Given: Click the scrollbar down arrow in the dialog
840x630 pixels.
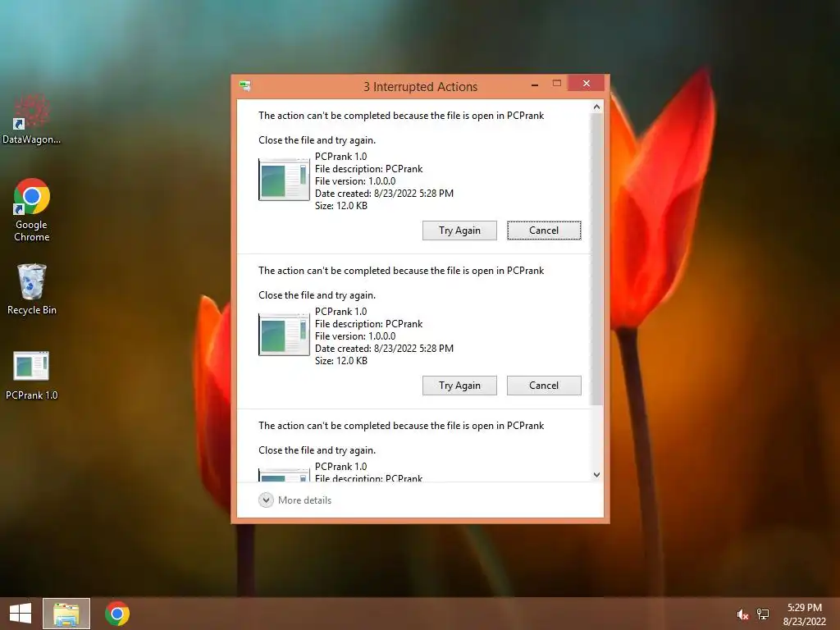Looking at the screenshot, I should coord(597,475).
